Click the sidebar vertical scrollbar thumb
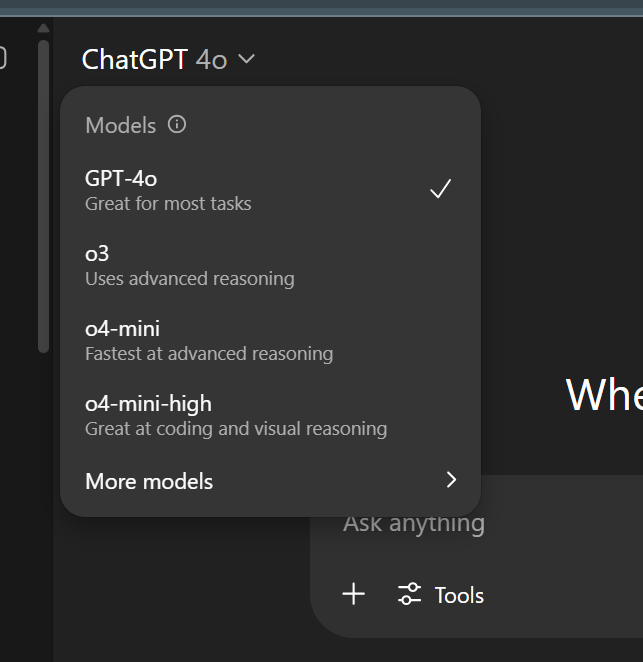The width and height of the screenshot is (643, 662). coord(43,196)
